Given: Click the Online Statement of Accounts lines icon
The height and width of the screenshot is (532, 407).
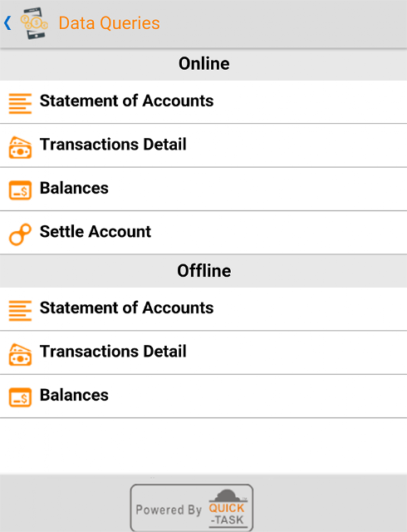Looking at the screenshot, I should point(20,103).
